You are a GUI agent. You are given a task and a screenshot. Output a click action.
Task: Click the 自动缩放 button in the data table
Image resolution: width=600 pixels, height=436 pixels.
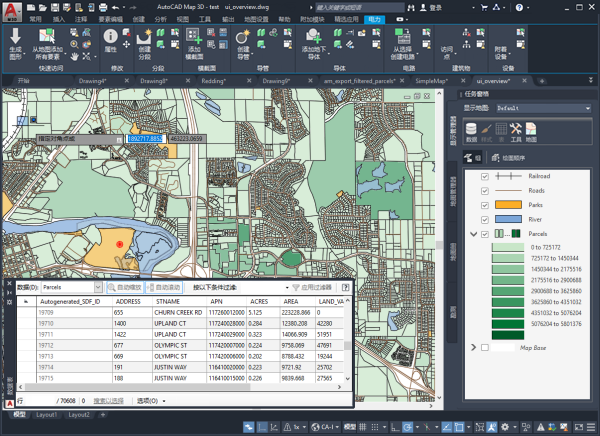coord(125,287)
